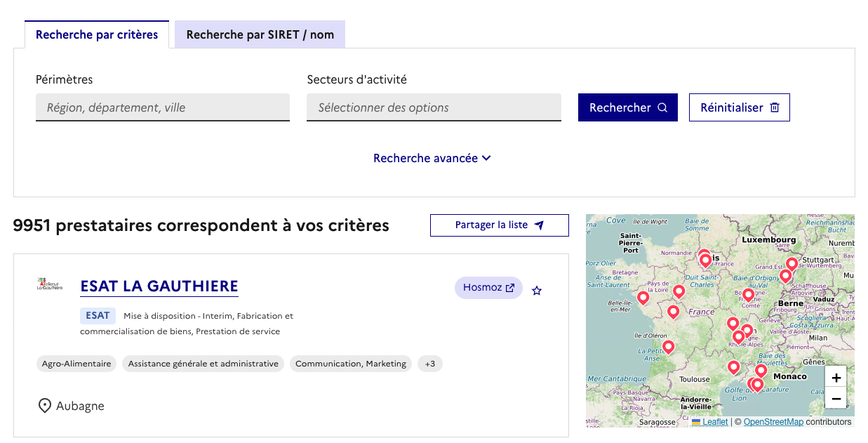Expand the Recherche avancée section
The image size is (868, 443).
(x=432, y=158)
